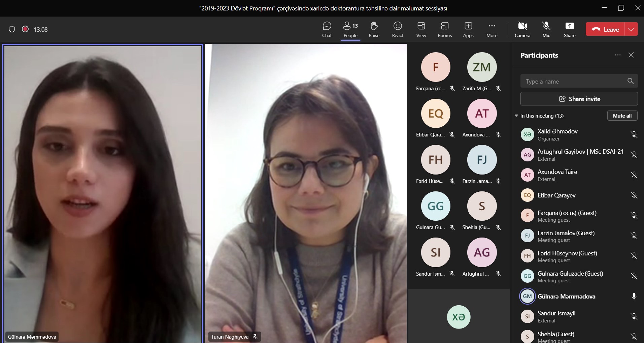Screen dimensions: 644x343
Task: Click the Share screen icon
Action: point(569,30)
